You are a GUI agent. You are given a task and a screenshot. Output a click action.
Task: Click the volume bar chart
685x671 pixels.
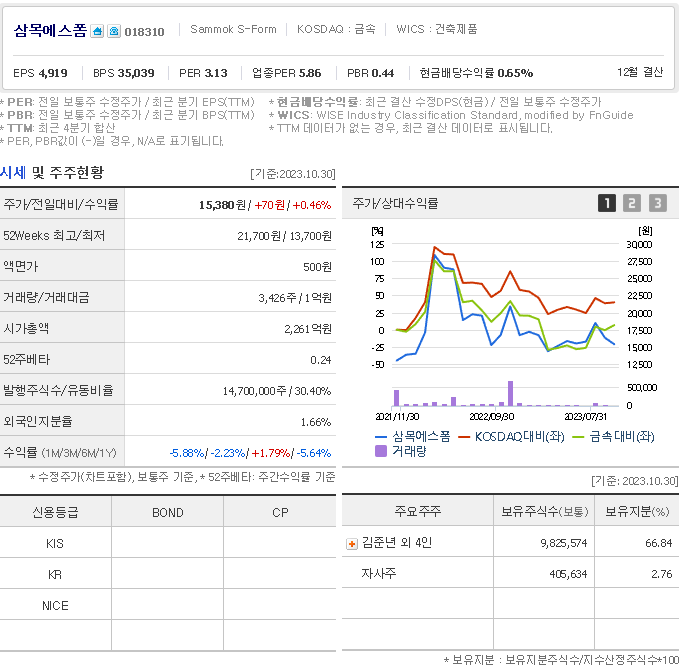pyautogui.click(x=505, y=394)
